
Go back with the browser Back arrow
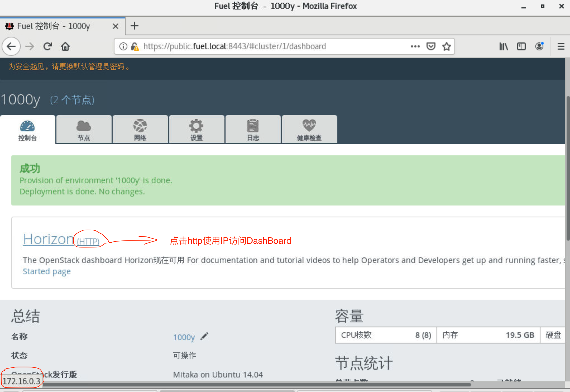[x=11, y=46]
